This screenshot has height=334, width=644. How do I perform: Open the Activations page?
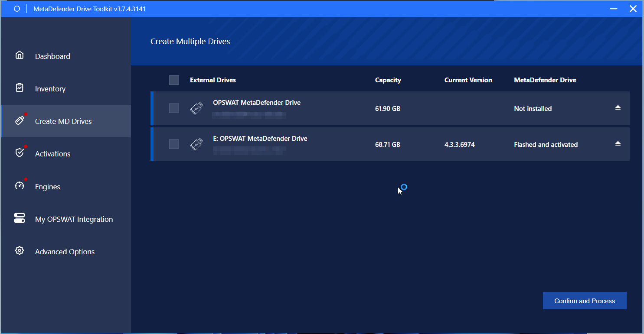coord(66,154)
